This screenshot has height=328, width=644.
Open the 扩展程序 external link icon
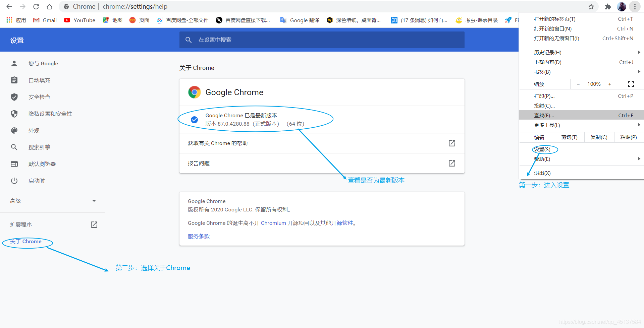pos(94,224)
